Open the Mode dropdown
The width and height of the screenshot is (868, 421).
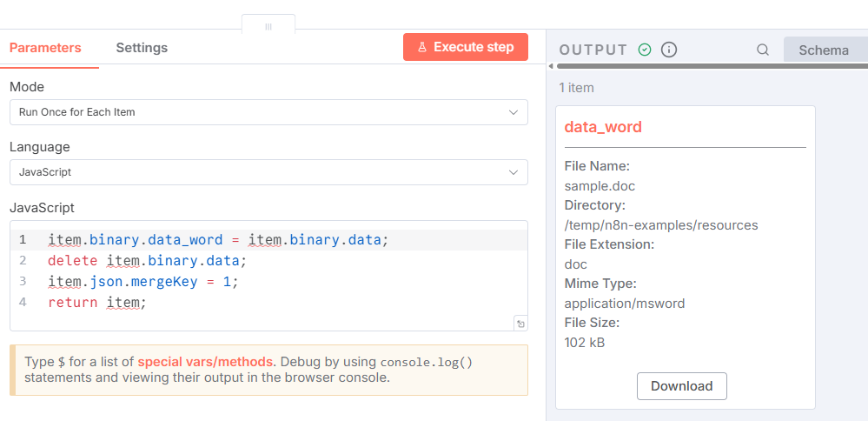(268, 112)
